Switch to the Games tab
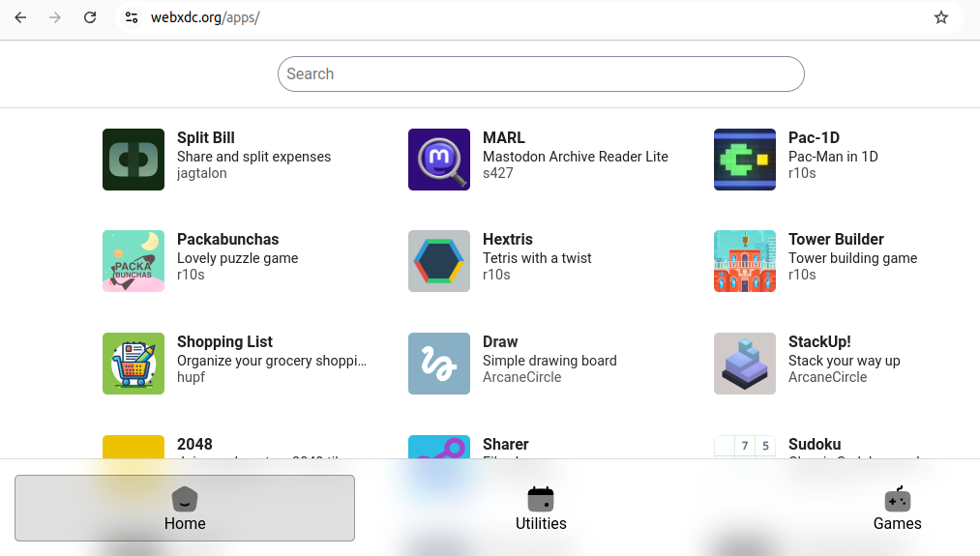The image size is (980, 556). click(x=897, y=509)
